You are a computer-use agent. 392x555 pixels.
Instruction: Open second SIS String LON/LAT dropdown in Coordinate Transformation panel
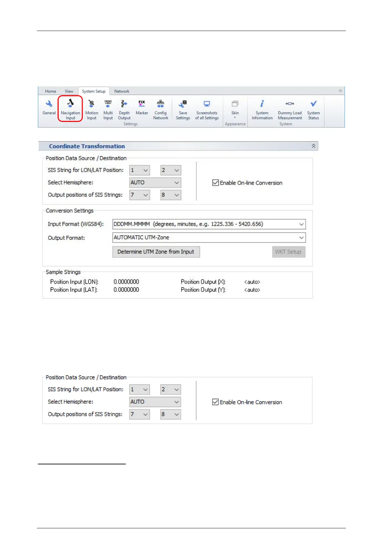[x=171, y=170]
